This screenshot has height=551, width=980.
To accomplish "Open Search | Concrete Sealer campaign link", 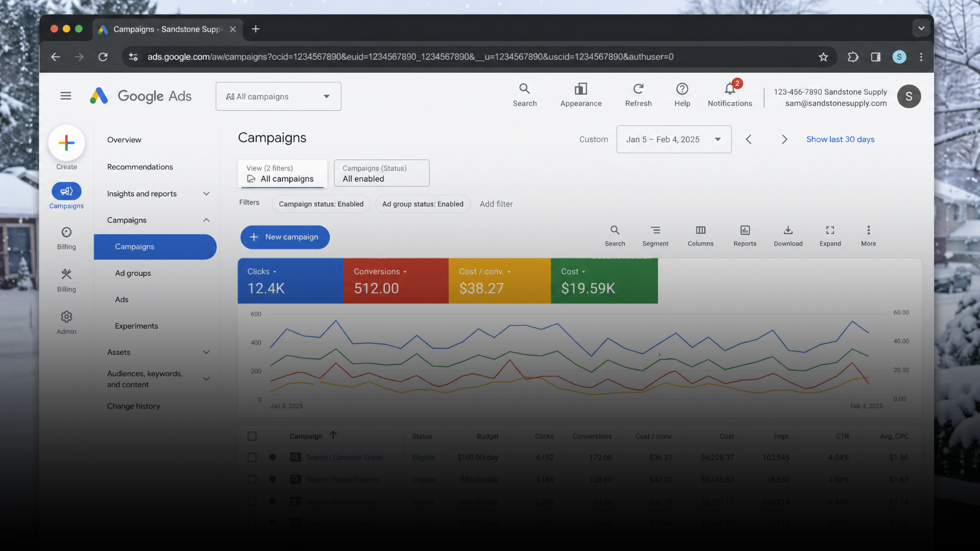I will (x=345, y=458).
